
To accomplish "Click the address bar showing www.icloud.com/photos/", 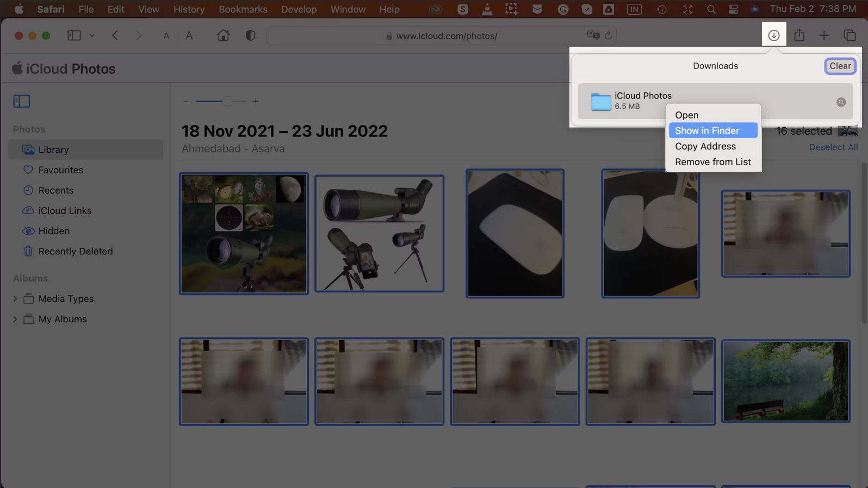I will (x=442, y=36).
